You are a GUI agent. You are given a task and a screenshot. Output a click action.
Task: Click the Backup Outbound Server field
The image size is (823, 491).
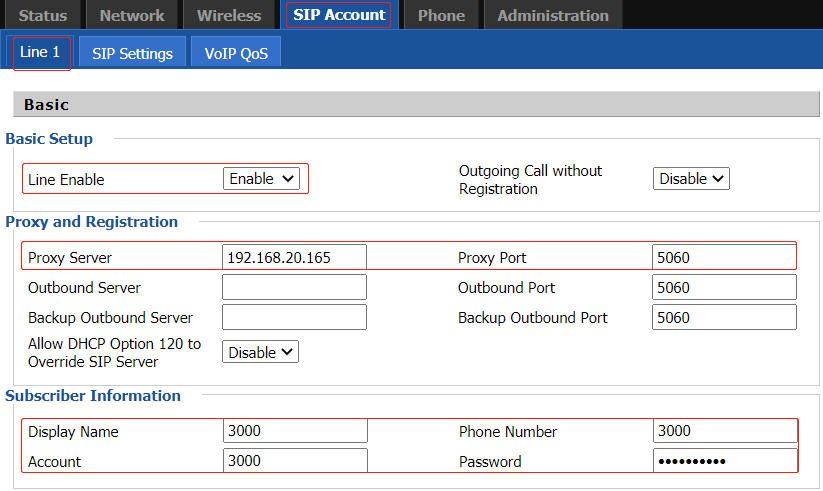pyautogui.click(x=294, y=318)
